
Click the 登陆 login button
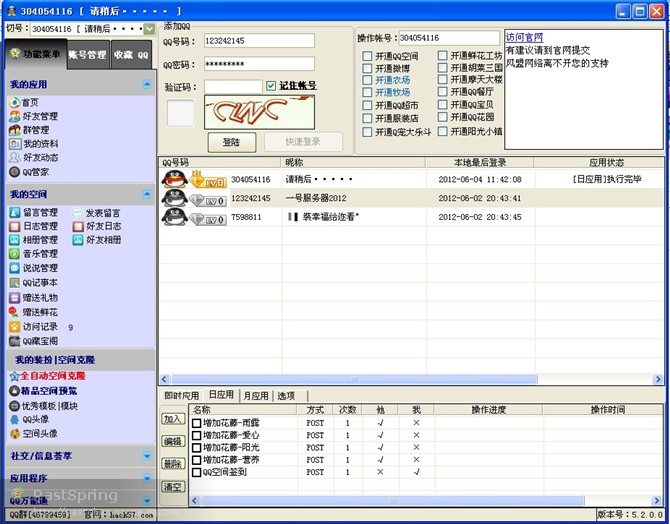(232, 142)
